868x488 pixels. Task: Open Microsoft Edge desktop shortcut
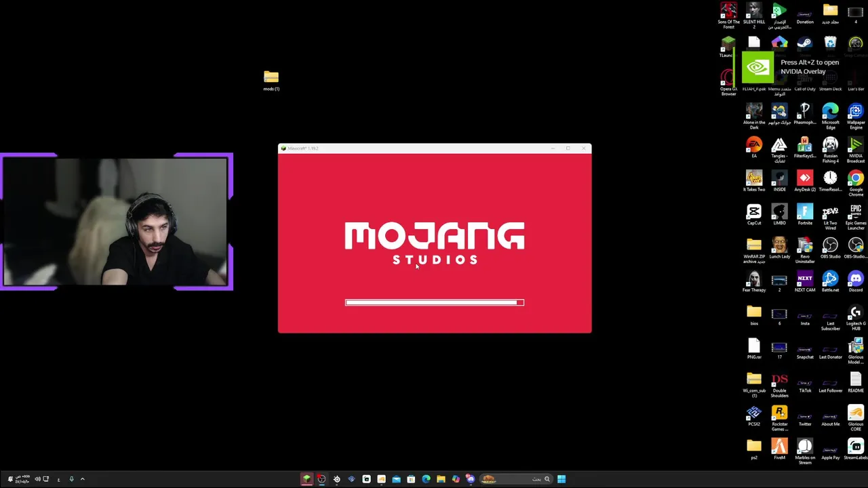pyautogui.click(x=830, y=116)
